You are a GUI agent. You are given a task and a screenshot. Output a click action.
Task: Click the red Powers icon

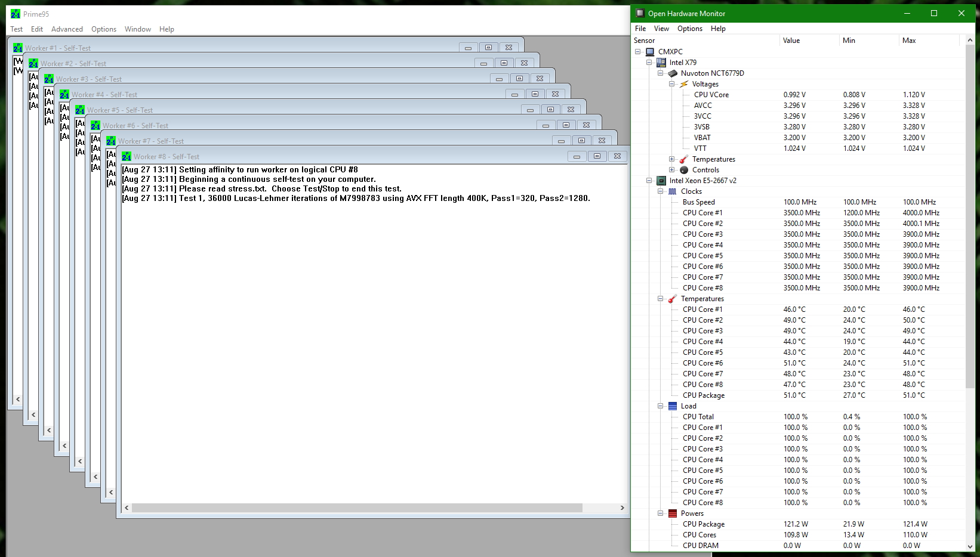[x=673, y=513]
